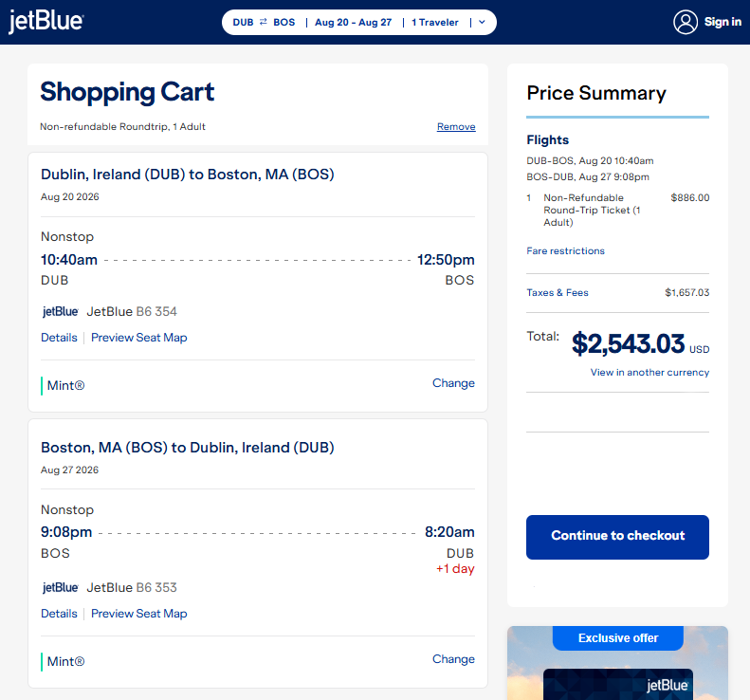This screenshot has width=750, height=700.
Task: Click jetBlue airline logo for flight B6 354
Action: (x=61, y=311)
